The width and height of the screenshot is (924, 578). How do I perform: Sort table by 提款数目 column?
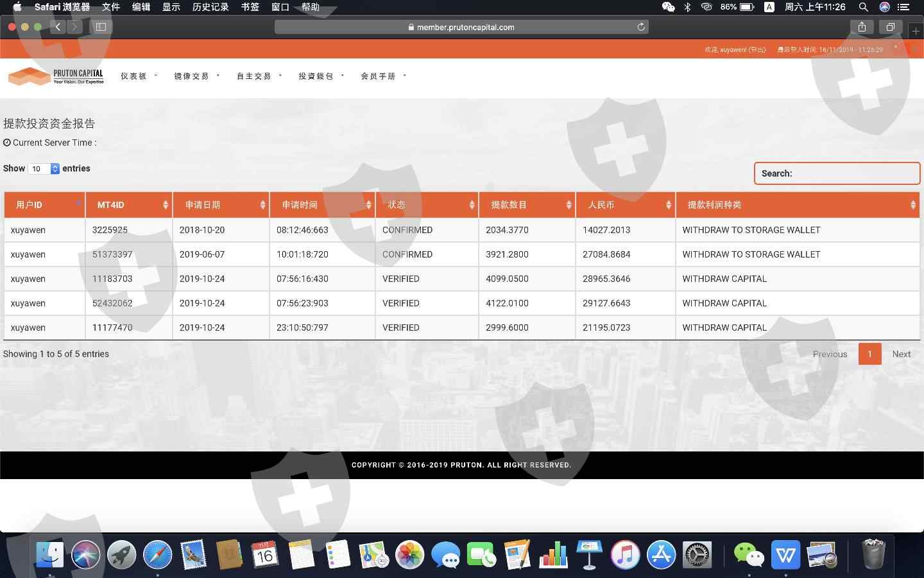(527, 205)
